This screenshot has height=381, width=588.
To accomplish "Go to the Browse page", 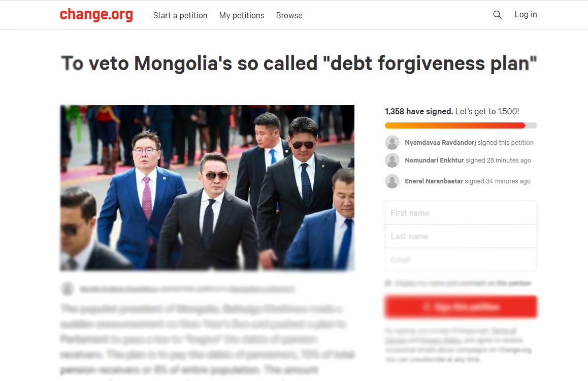I will (289, 15).
